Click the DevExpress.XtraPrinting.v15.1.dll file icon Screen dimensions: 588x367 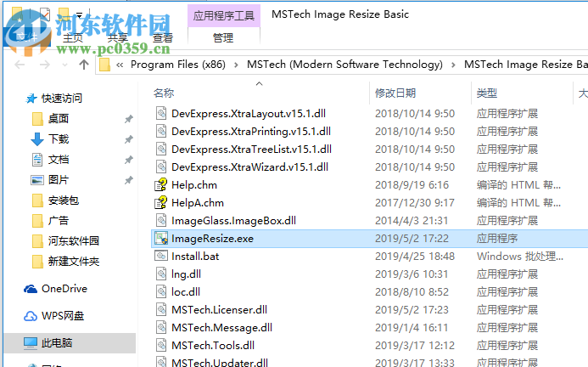tap(161, 131)
